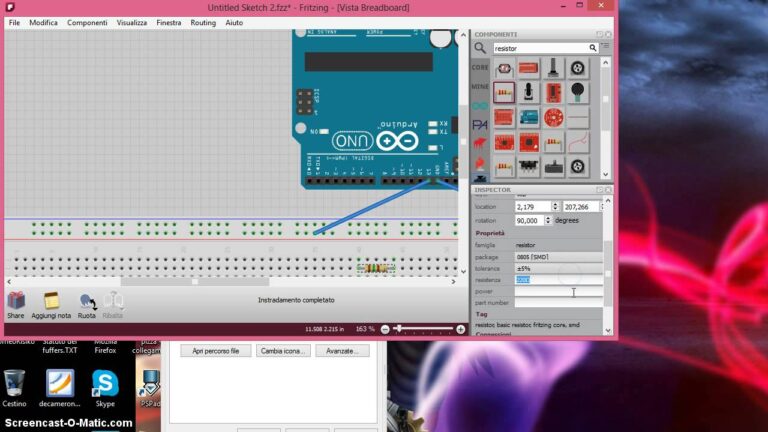Open the PA parts bin tab

pyautogui.click(x=480, y=125)
